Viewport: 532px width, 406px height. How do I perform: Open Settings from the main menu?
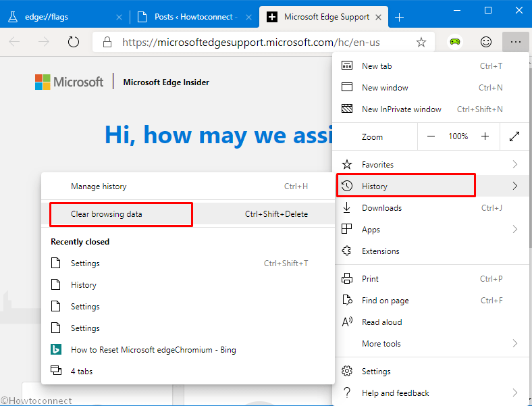coord(430,372)
